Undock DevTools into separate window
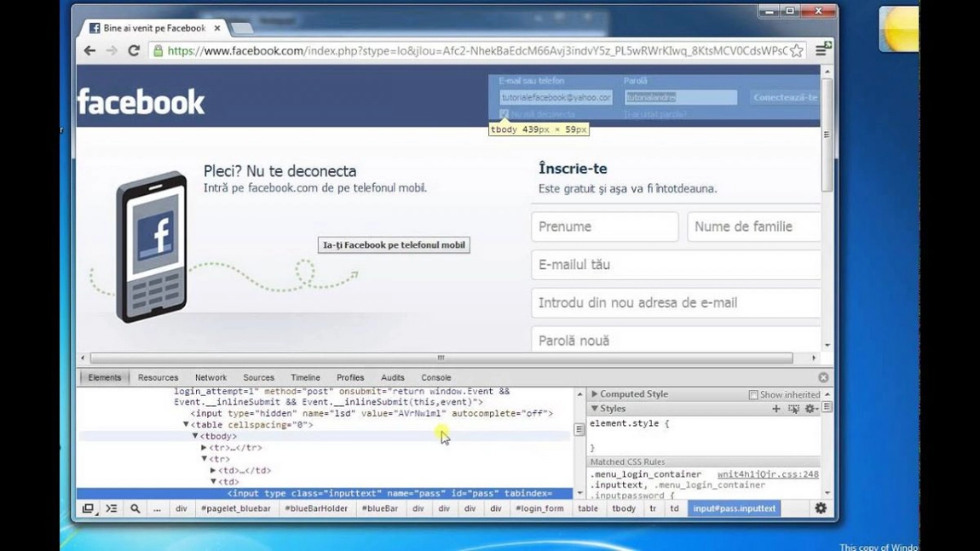 (x=88, y=508)
